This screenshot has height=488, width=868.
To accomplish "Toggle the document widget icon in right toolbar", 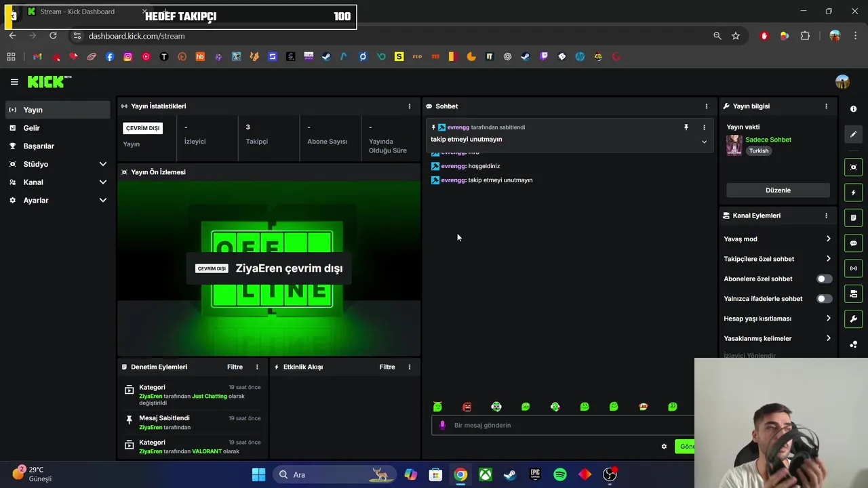I will [853, 218].
